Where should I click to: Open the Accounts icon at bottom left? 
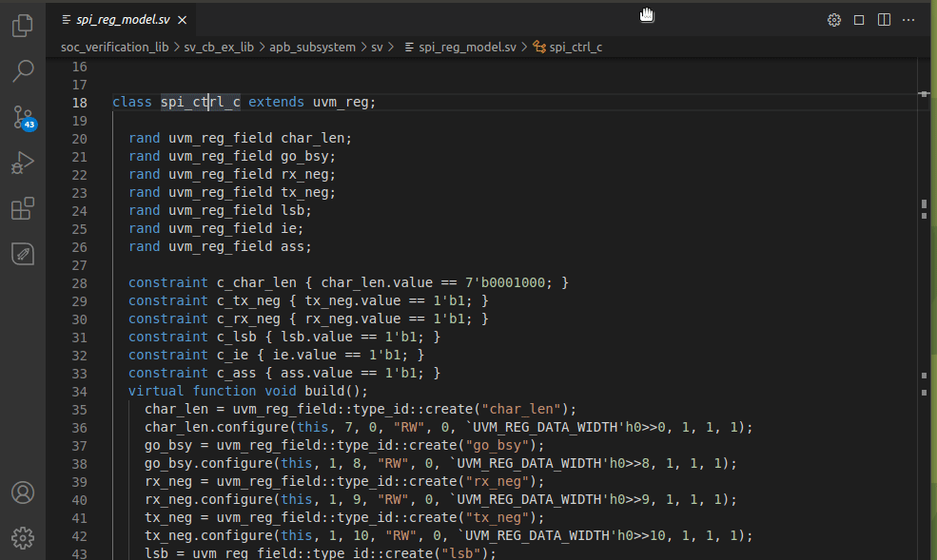22,492
